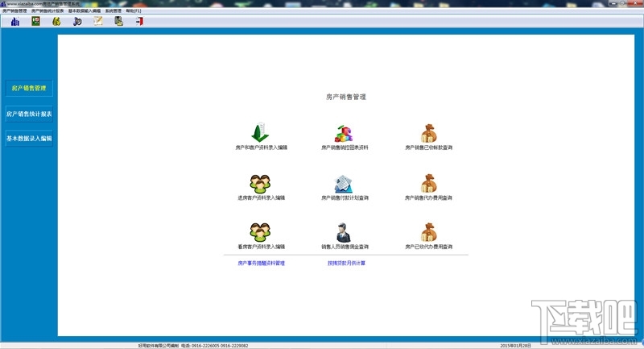Follow the 房产事务提醒资料管理 link
The width and height of the screenshot is (644, 349).
[261, 263]
